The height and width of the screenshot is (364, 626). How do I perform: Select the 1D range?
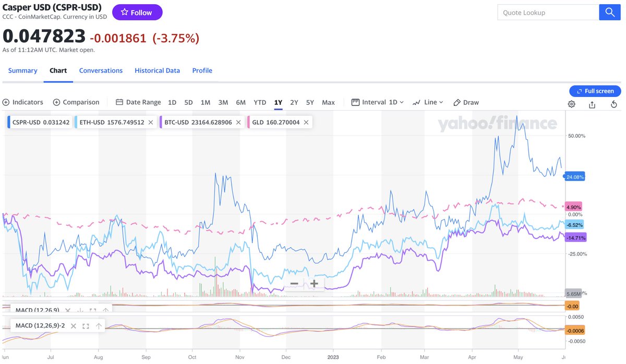pos(172,102)
